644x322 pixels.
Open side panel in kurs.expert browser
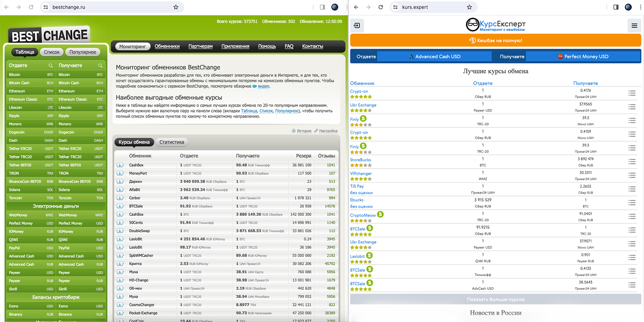pos(616,7)
